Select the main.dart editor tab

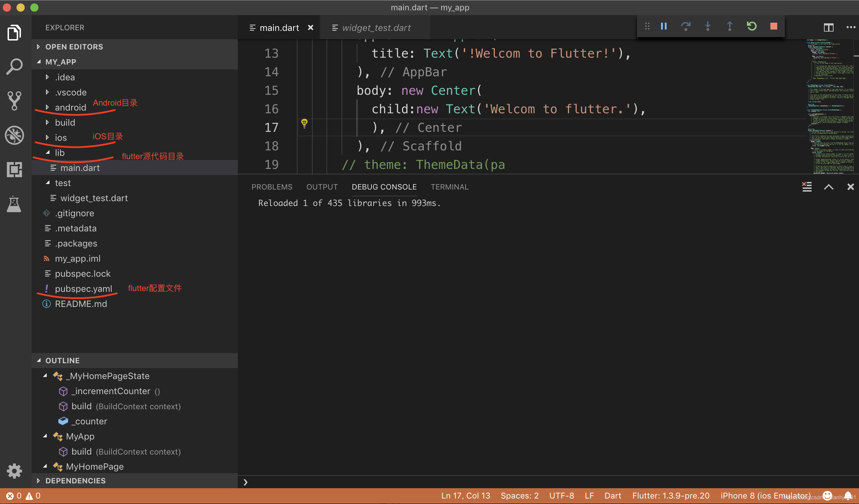click(x=279, y=27)
